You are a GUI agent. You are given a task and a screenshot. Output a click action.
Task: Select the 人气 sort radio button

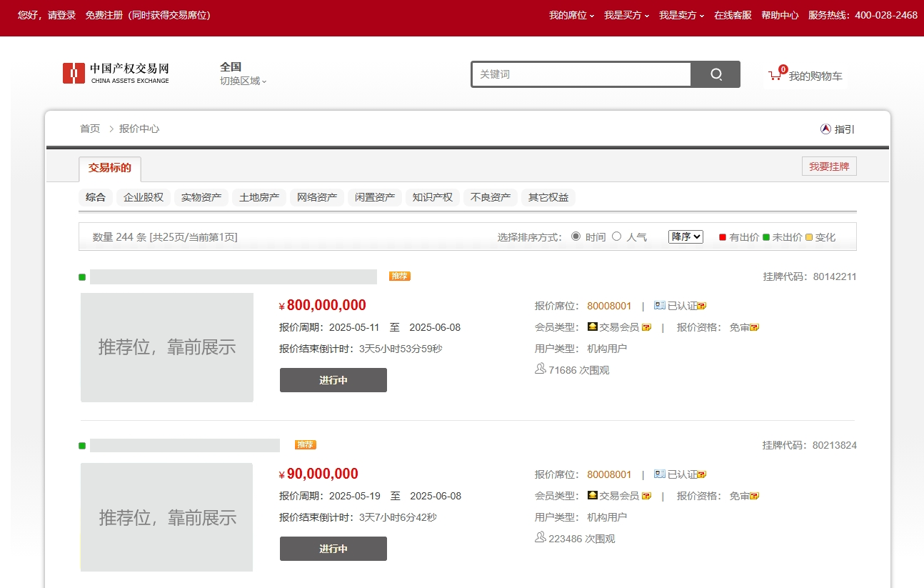[617, 236]
